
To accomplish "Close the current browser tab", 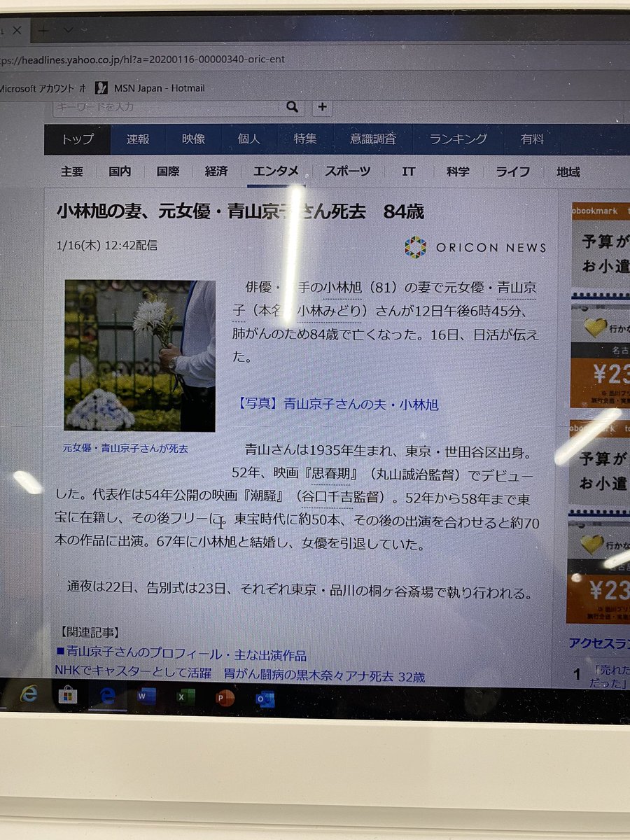I will coord(17,31).
